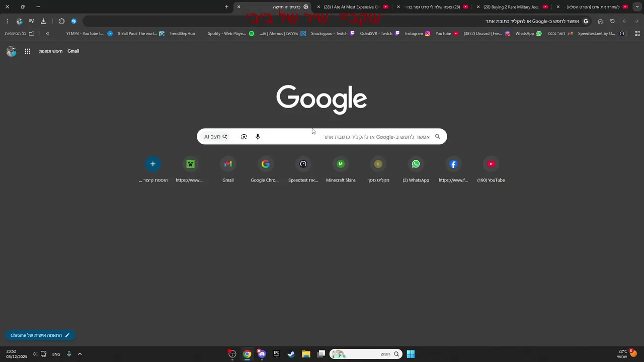The height and width of the screenshot is (362, 644).
Task: Open the screen recorder shortcut tile
Action: pos(378,170)
